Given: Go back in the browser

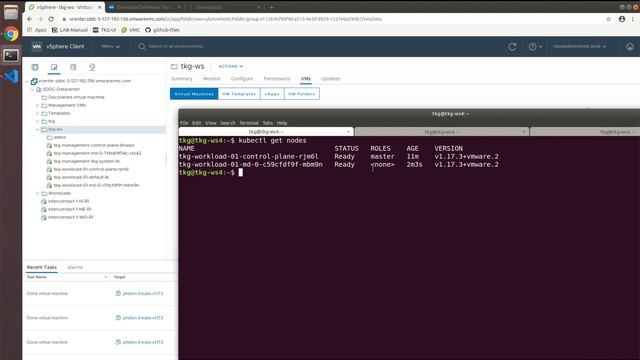Looking at the screenshot, I should [30, 19].
